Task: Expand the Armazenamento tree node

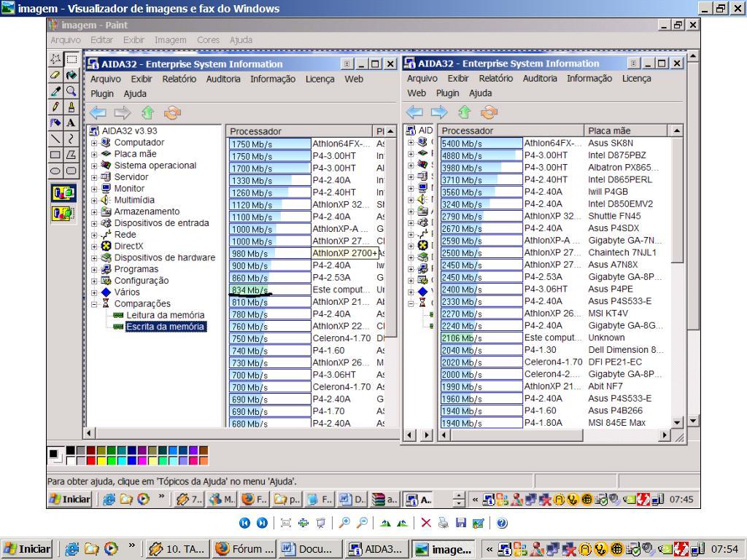Action: point(94,211)
